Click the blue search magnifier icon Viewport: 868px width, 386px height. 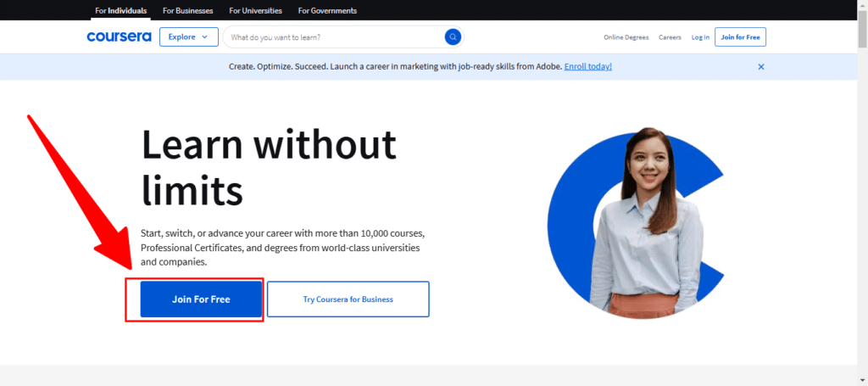453,37
